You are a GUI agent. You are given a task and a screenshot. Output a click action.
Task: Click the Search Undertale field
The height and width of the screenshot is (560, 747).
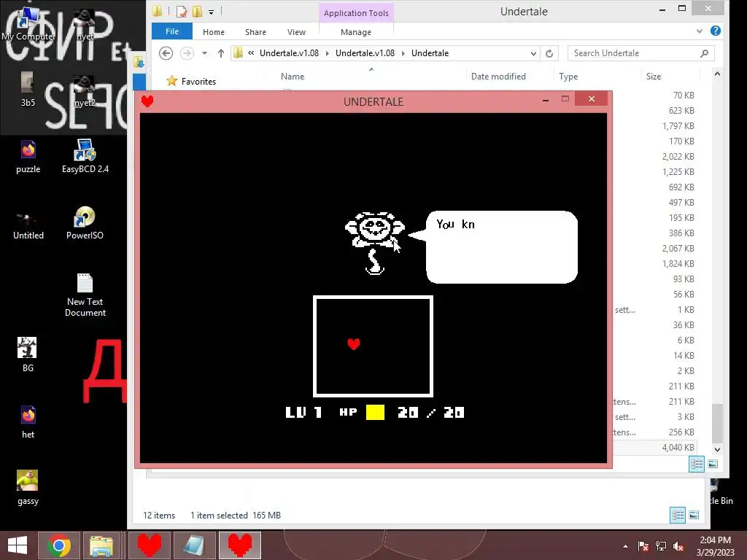pyautogui.click(x=640, y=53)
